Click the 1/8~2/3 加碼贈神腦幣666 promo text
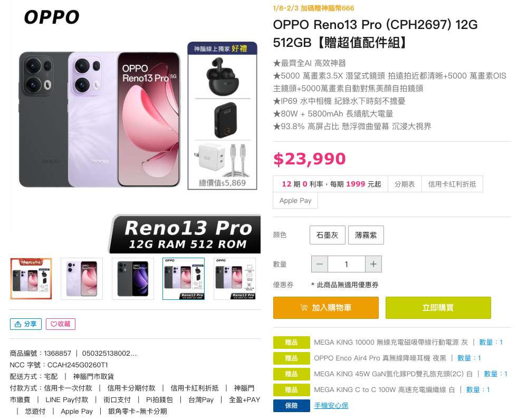Image resolution: width=518 pixels, height=420 pixels. [313, 8]
